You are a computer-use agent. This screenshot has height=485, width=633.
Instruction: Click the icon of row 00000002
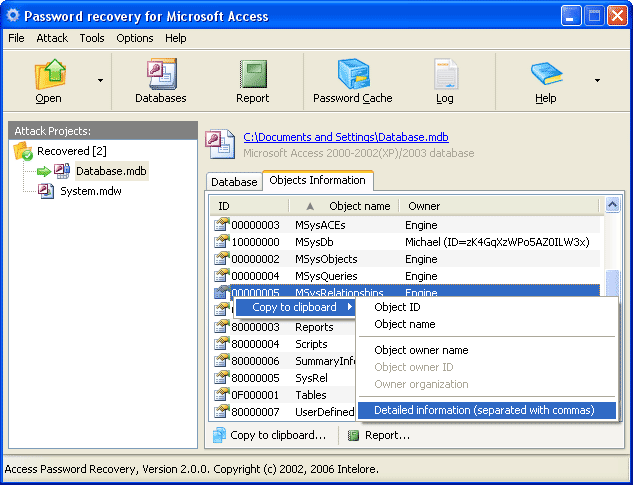click(x=221, y=258)
